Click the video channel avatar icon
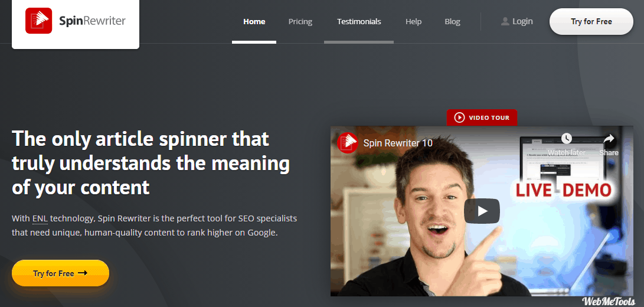The width and height of the screenshot is (644, 307). click(347, 143)
